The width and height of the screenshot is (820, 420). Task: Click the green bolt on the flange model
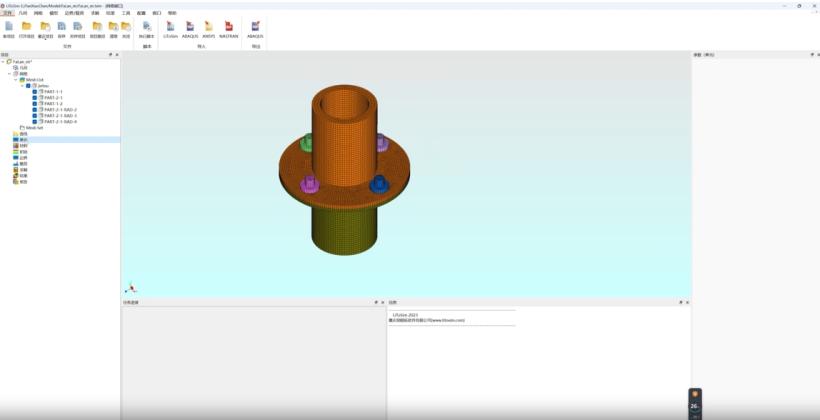(306, 142)
